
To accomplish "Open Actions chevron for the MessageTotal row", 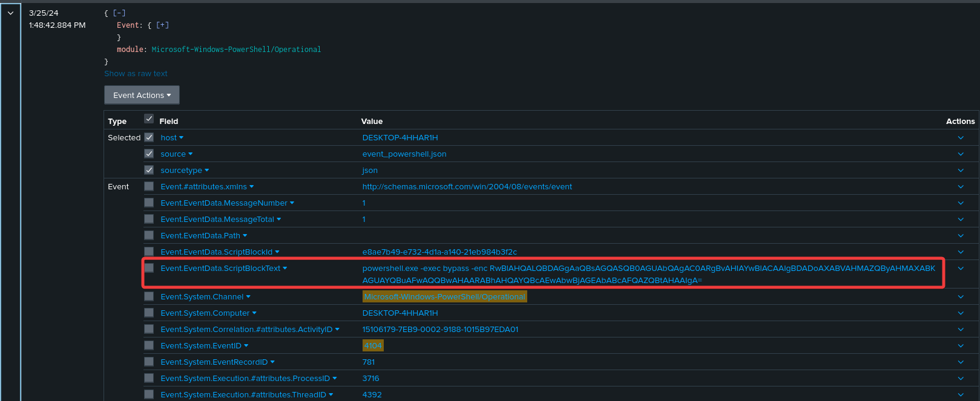I will click(x=961, y=220).
